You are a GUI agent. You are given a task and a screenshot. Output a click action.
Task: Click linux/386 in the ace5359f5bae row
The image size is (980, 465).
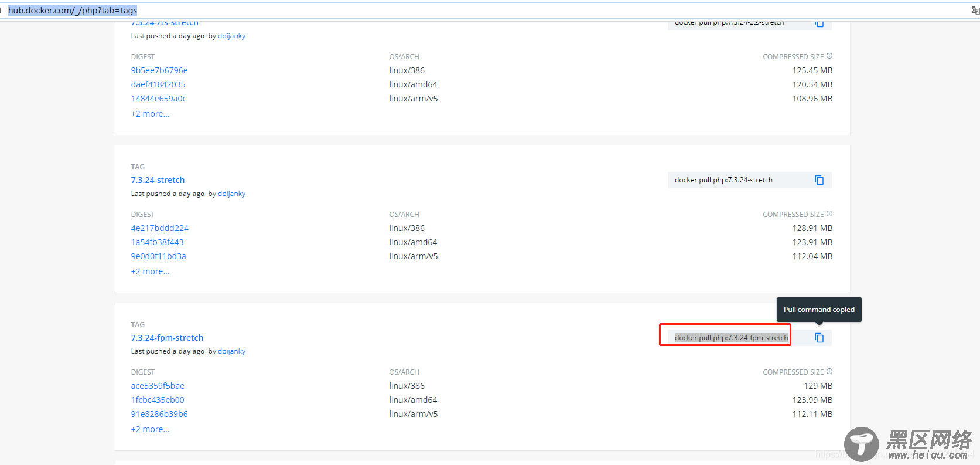(407, 386)
